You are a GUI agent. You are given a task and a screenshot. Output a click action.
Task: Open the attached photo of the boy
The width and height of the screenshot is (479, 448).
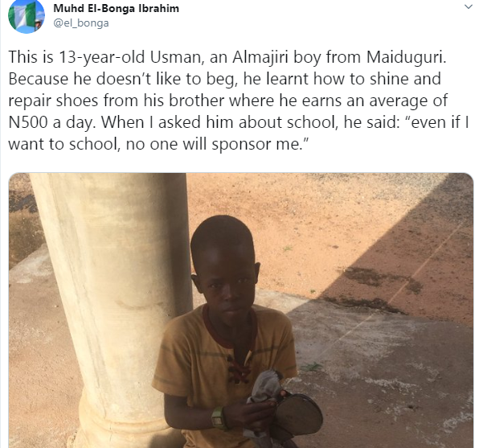[x=241, y=310]
